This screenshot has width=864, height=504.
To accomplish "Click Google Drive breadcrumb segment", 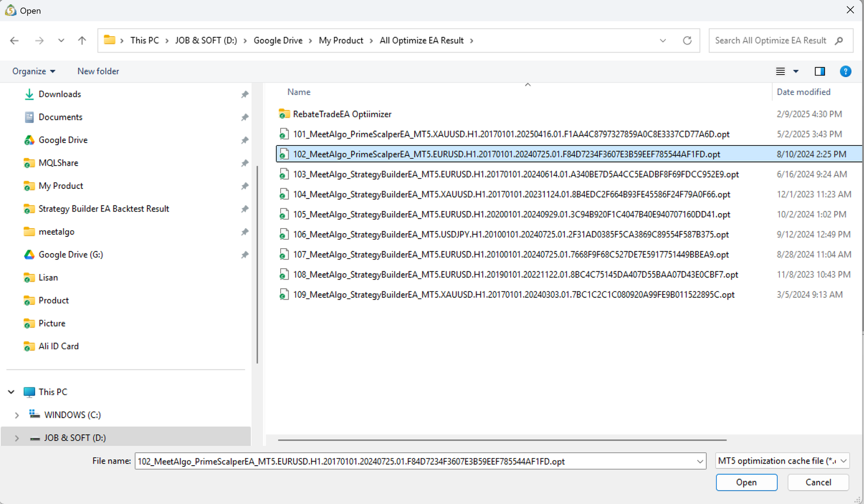I will [x=278, y=40].
